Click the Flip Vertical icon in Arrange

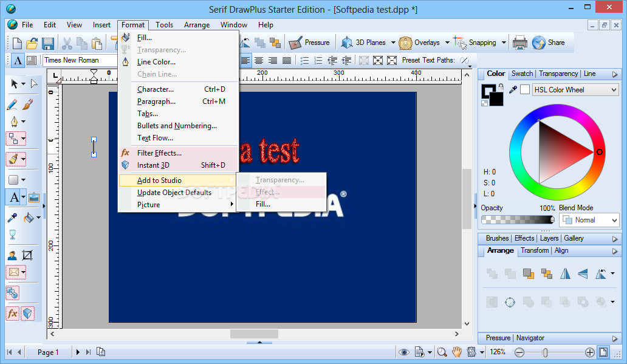[583, 273]
